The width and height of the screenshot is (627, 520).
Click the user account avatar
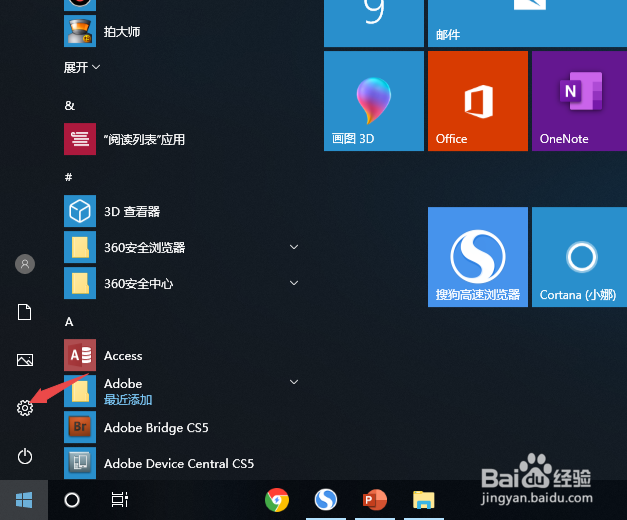pos(25,264)
